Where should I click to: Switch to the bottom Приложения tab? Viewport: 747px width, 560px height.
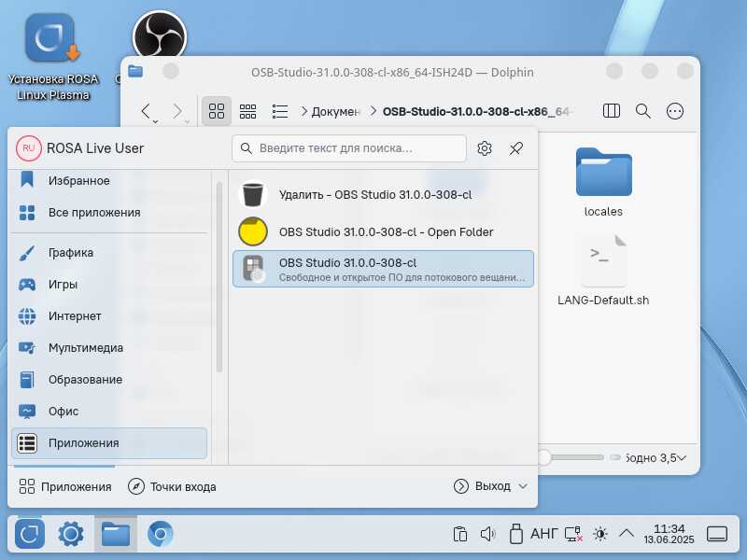pyautogui.click(x=64, y=486)
